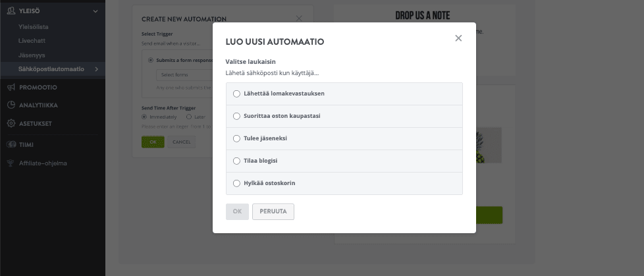This screenshot has height=276, width=644.
Task: Open Analytiikka via its chart icon
Action: tap(11, 105)
